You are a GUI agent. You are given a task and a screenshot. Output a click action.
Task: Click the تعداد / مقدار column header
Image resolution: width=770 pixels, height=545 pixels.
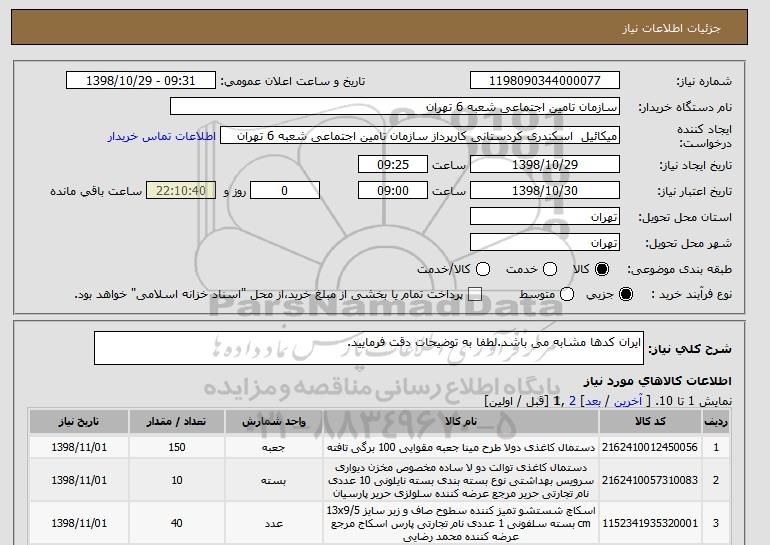pos(177,422)
